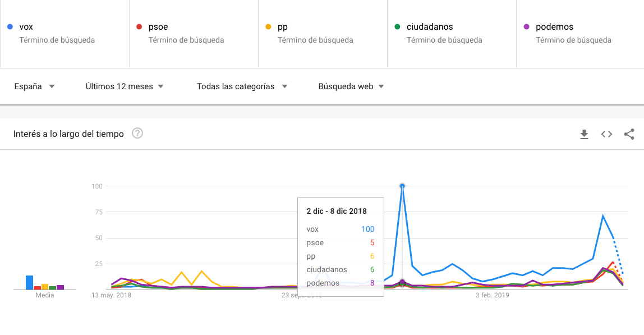
Task: Expand the España region dropdown
Action: pos(34,86)
